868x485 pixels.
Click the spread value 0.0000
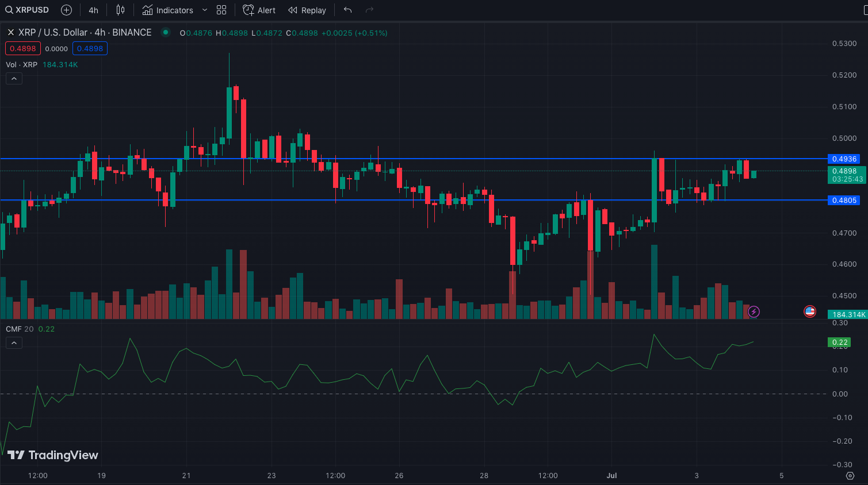pyautogui.click(x=56, y=49)
